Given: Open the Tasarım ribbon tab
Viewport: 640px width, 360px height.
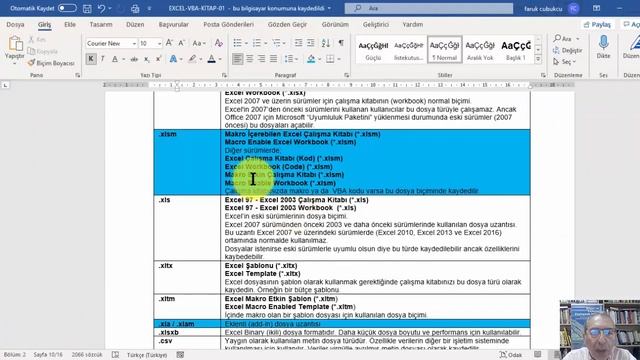Looking at the screenshot, I should pos(101,24).
